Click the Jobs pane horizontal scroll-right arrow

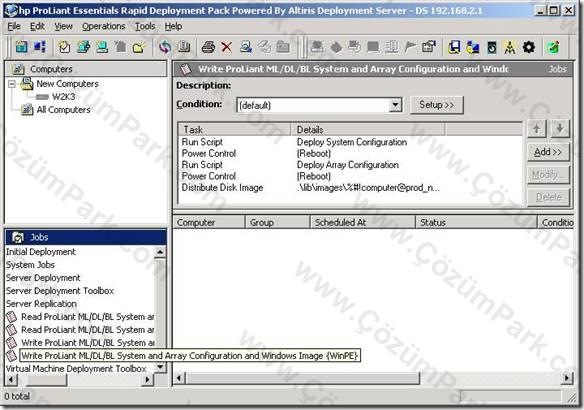click(148, 380)
